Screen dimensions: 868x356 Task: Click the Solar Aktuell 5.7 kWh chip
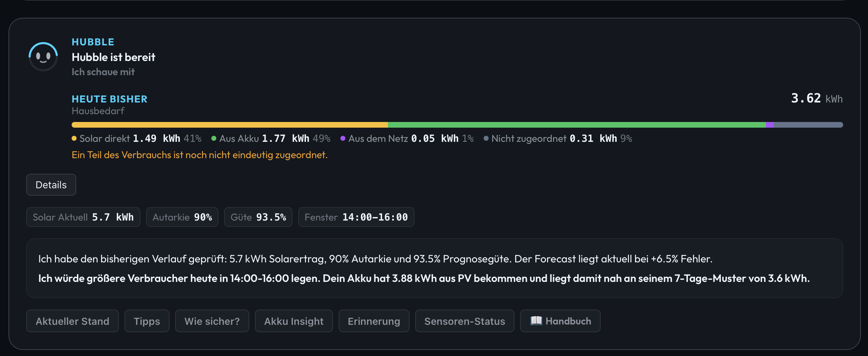tap(83, 217)
